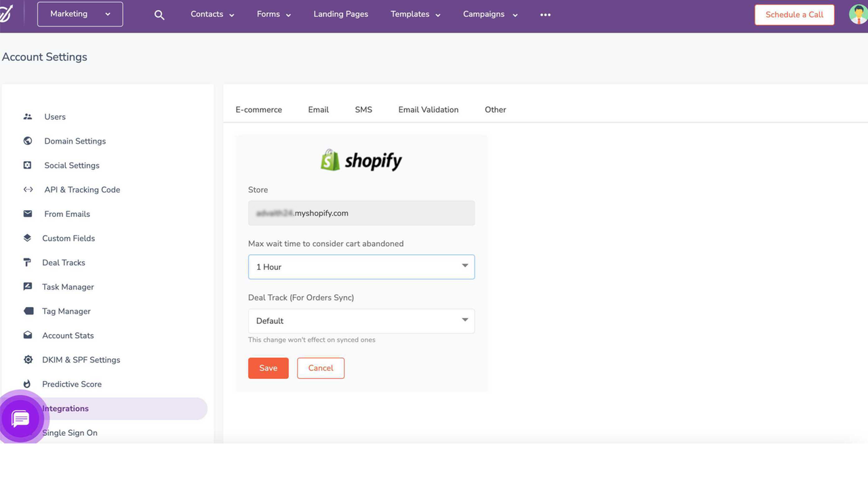This screenshot has width=868, height=488.
Task: Click the API & Tracking Code icon
Action: point(28,190)
